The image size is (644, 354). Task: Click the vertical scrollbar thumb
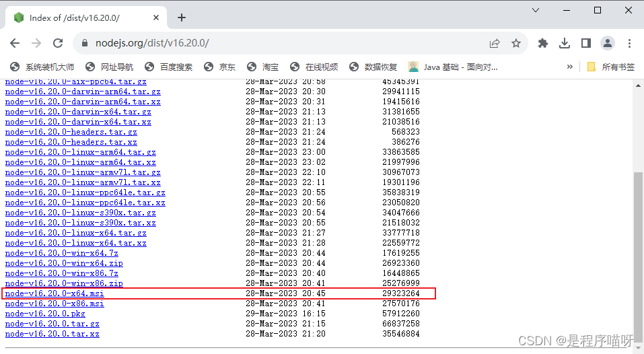coord(638,258)
